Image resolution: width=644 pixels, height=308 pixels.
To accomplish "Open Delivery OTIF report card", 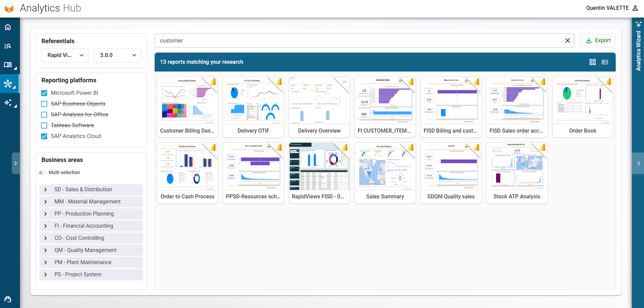I will coord(253,107).
